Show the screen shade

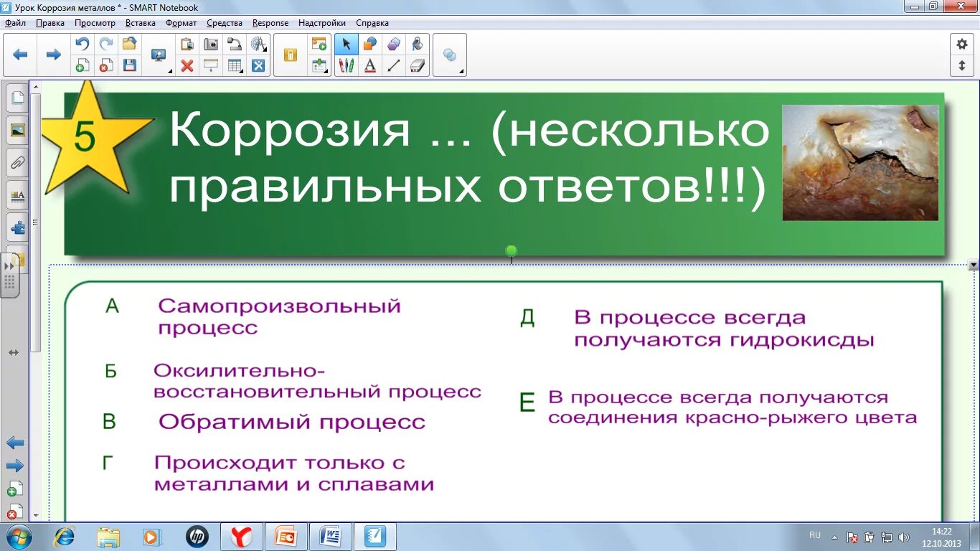coord(211,66)
